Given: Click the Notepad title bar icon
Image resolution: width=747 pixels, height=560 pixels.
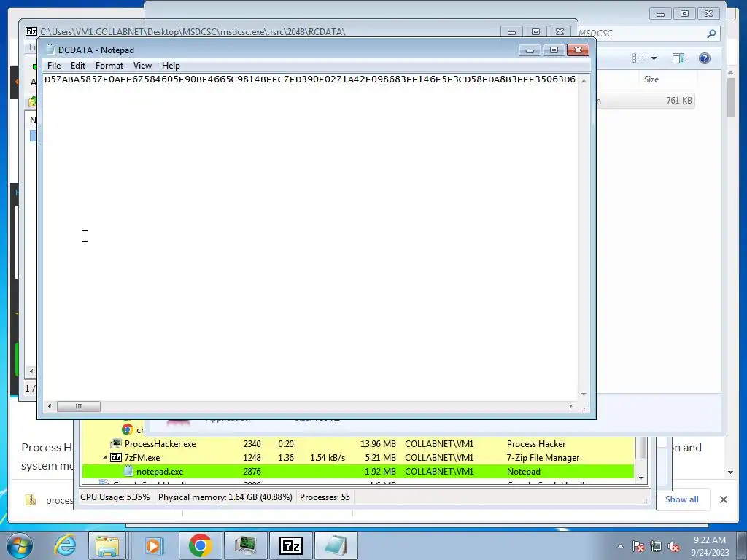Looking at the screenshot, I should coord(50,50).
